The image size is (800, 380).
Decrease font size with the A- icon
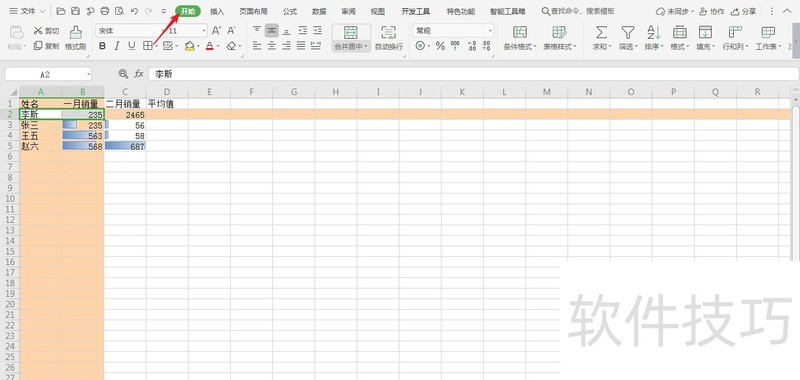232,31
